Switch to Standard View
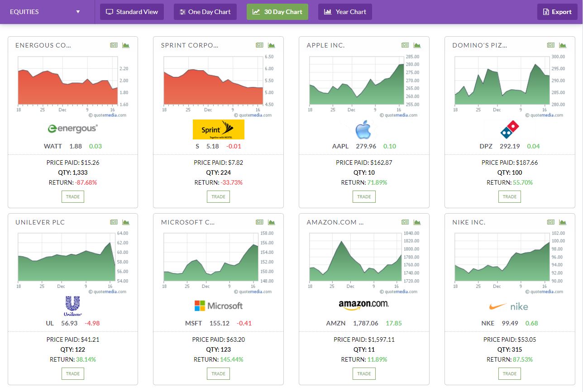Image resolution: width=583 pixels, height=392 pixels. tap(132, 12)
